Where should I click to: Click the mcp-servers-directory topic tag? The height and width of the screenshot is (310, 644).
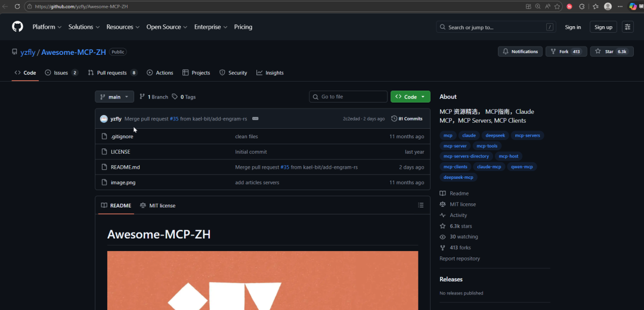[x=466, y=156]
